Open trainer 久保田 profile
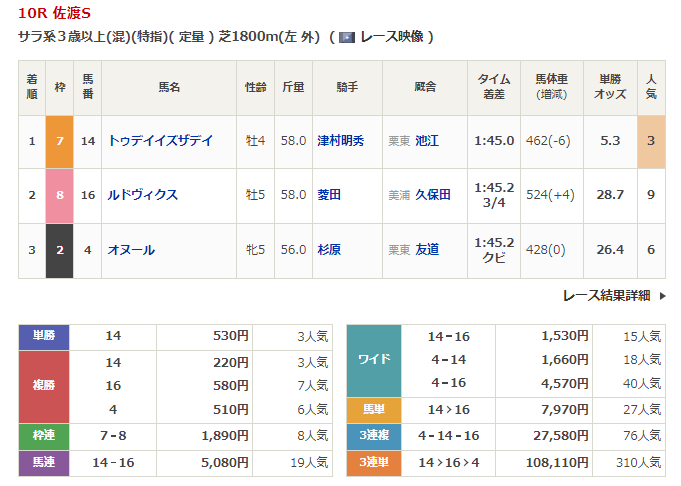Viewport: 681px width, 486px height. tap(433, 194)
